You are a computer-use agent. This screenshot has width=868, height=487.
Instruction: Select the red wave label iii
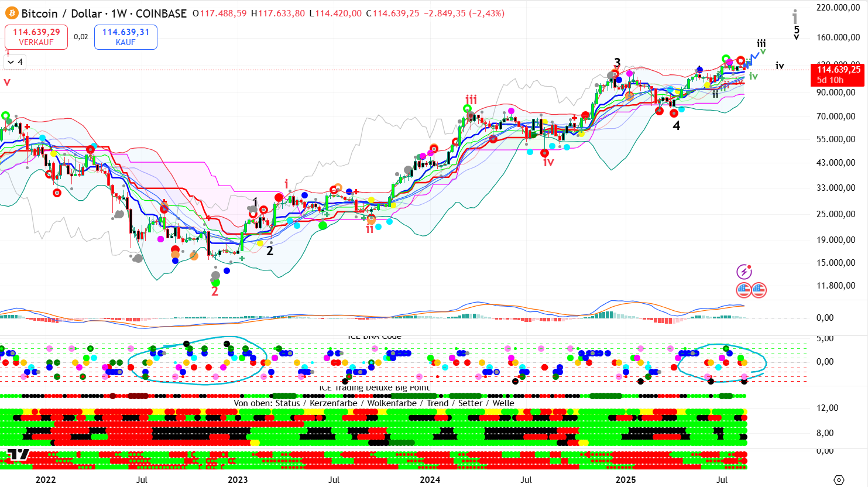point(471,100)
